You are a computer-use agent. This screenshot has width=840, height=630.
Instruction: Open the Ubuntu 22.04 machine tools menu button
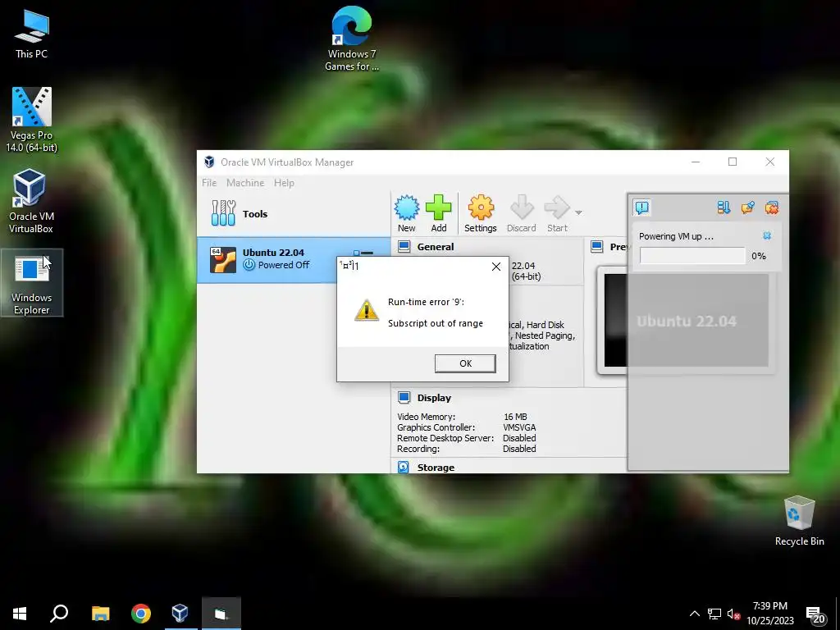pos(363,253)
